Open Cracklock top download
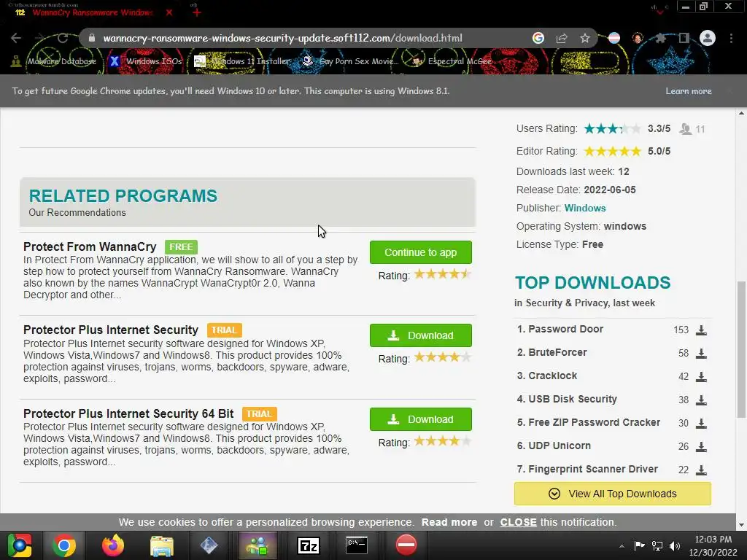The width and height of the screenshot is (747, 560). coord(553,376)
